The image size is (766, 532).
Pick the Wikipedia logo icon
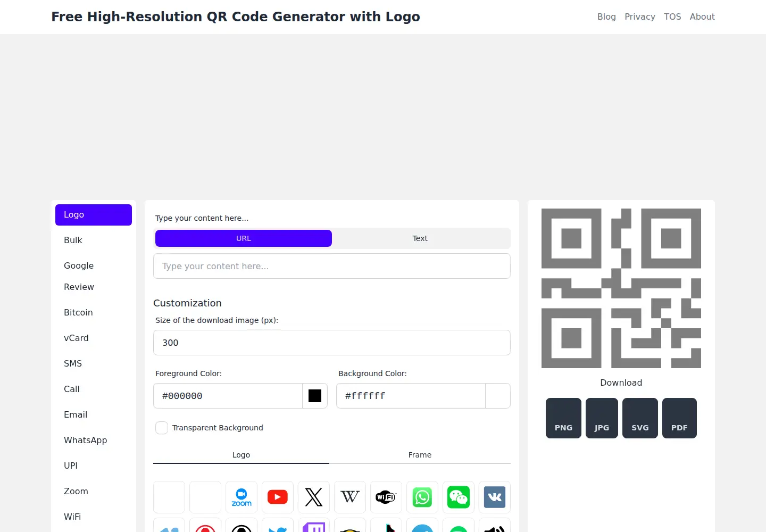tap(350, 497)
